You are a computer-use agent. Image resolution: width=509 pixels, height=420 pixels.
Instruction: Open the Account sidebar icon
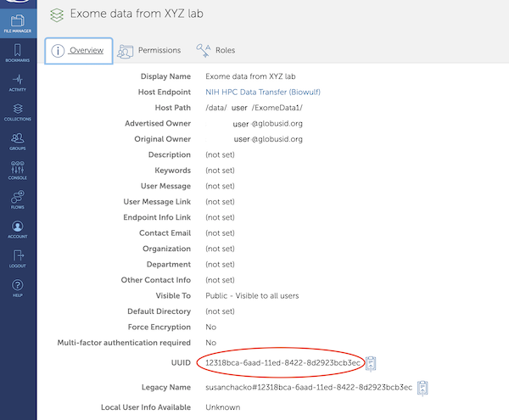[x=18, y=229]
